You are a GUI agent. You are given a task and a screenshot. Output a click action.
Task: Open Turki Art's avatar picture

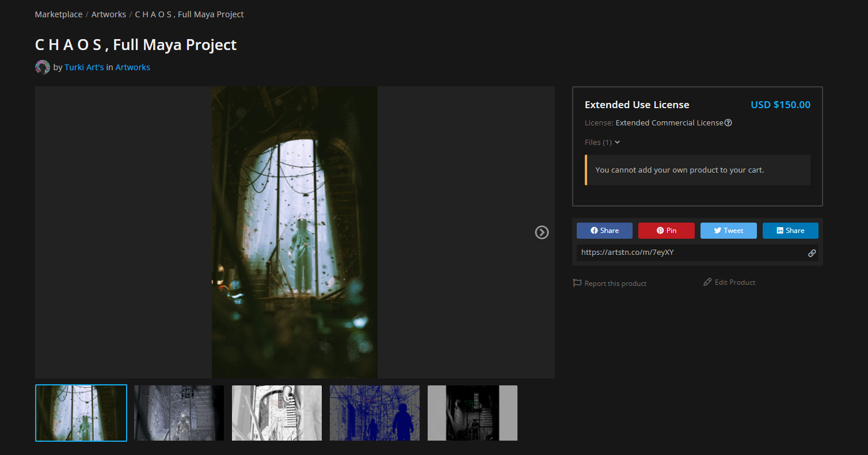point(43,67)
